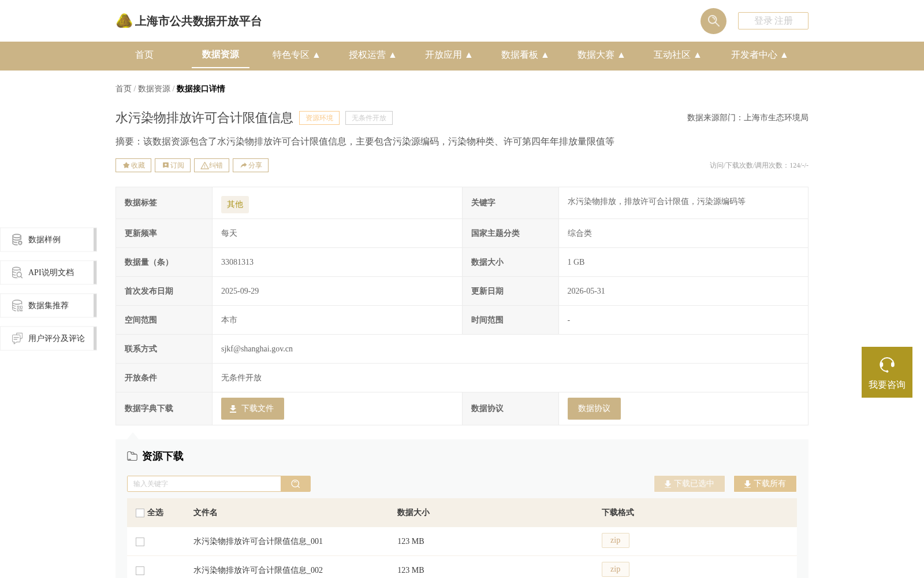
Task: Click data volume value 33081313
Action: [x=237, y=262]
